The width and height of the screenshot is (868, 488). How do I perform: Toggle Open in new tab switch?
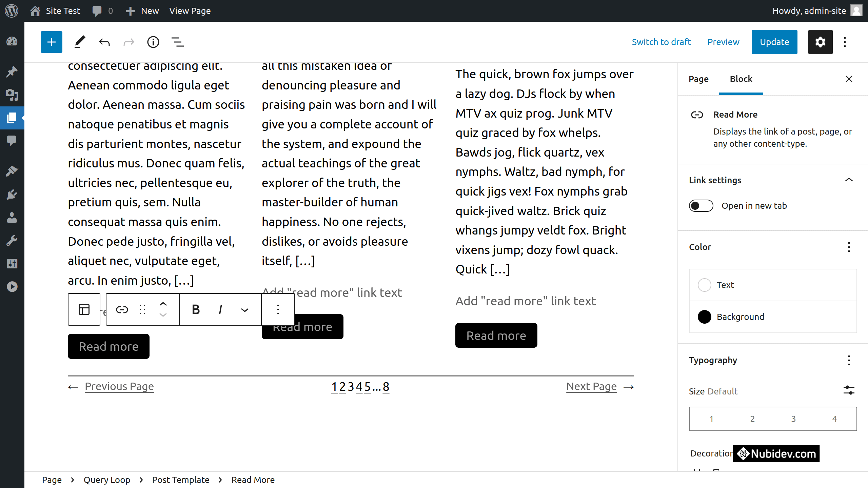[701, 206]
